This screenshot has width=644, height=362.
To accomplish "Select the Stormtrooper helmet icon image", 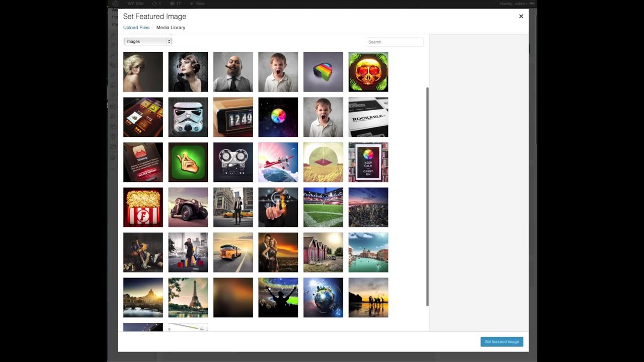I will [188, 117].
